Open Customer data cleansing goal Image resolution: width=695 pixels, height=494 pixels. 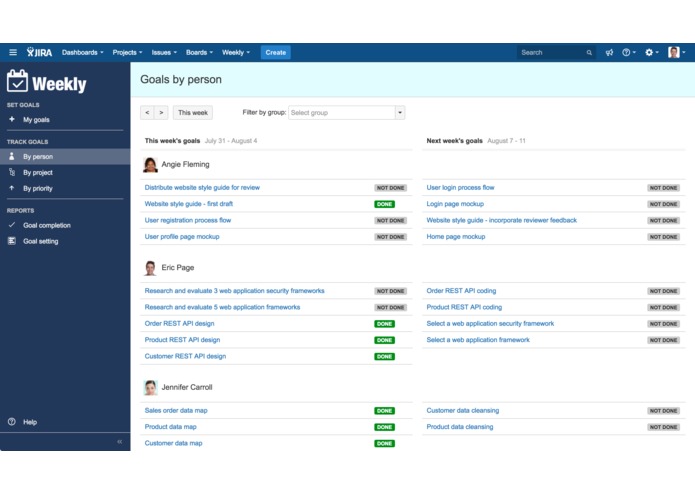click(463, 410)
